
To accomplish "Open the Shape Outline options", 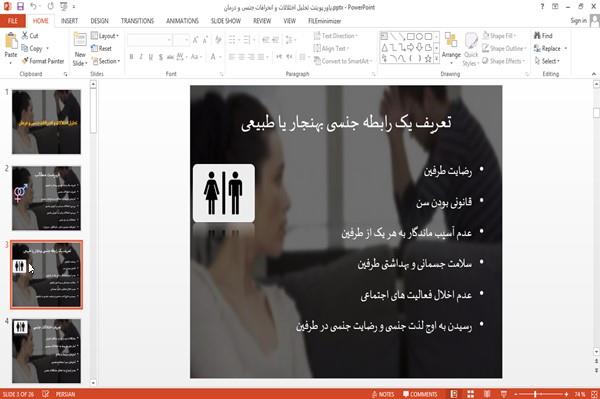I will coord(504,49).
